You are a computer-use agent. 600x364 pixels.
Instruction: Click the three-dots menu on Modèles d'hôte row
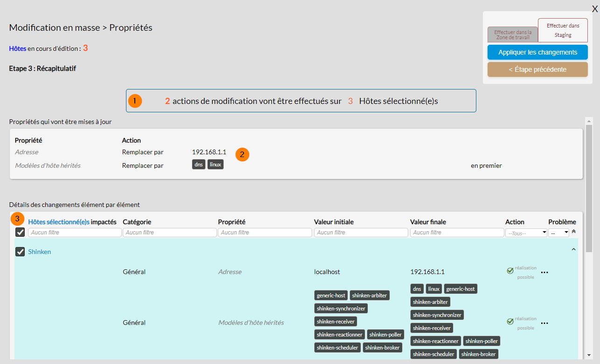point(544,323)
